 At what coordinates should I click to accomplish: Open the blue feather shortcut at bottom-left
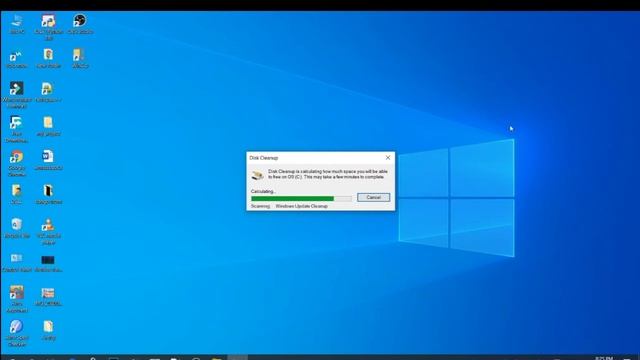coord(17,333)
